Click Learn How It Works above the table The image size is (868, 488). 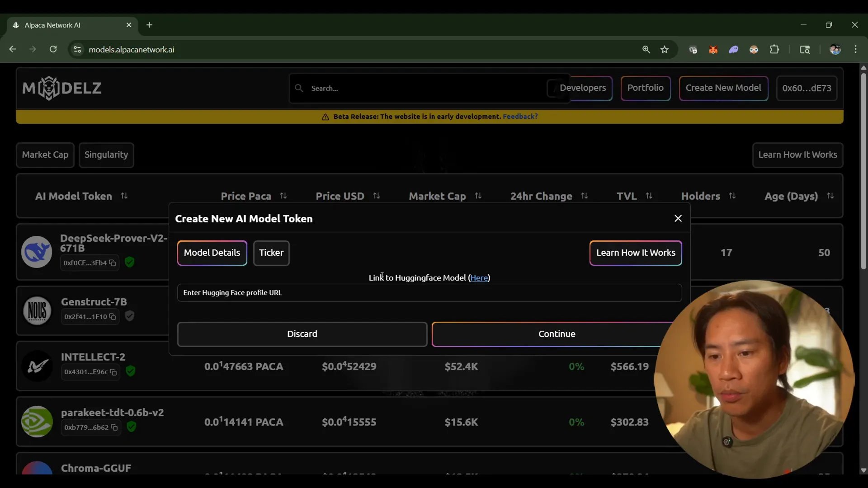pos(797,155)
